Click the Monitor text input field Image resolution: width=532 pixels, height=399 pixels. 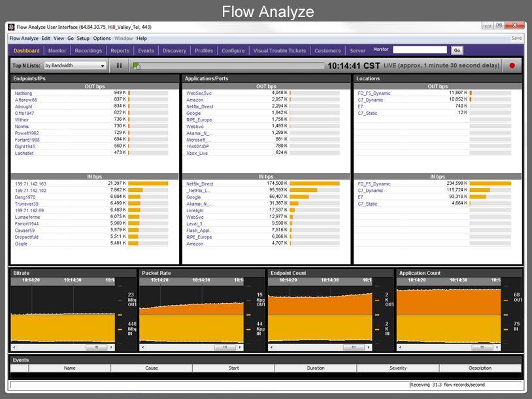420,50
